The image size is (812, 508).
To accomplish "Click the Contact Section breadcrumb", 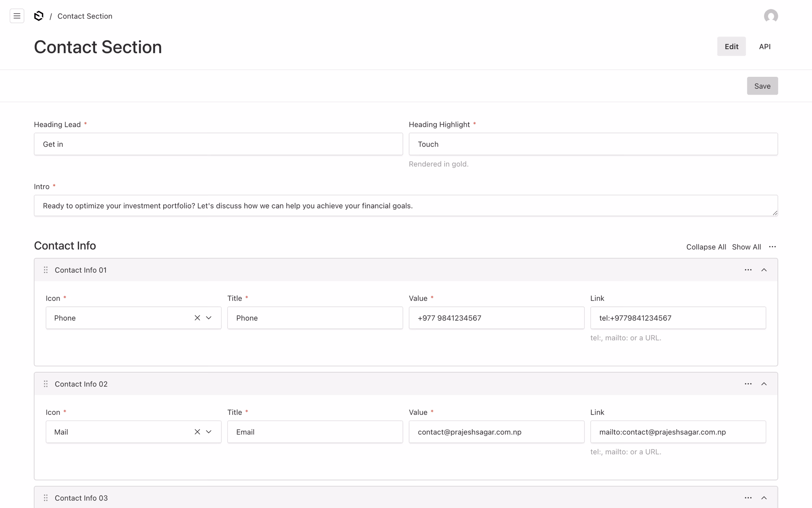I will (x=85, y=16).
